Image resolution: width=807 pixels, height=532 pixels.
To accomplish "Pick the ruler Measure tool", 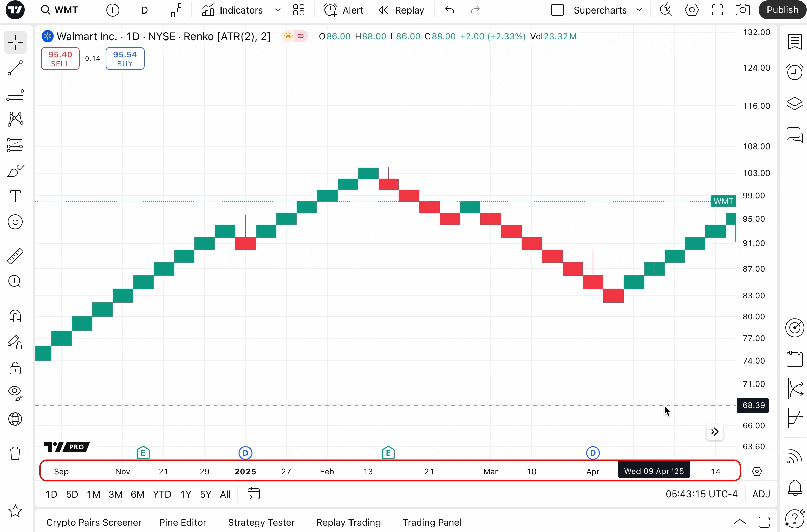I will [15, 256].
